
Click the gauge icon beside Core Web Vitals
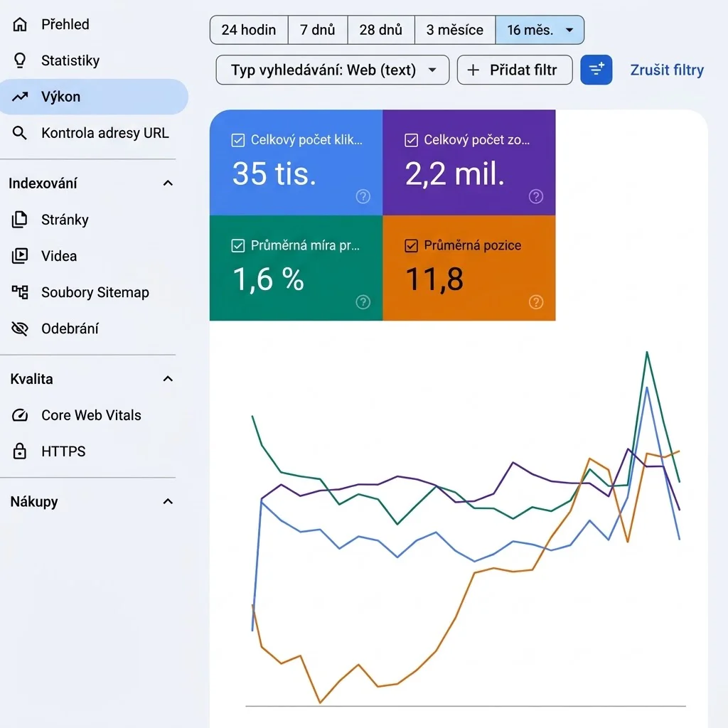click(x=19, y=415)
